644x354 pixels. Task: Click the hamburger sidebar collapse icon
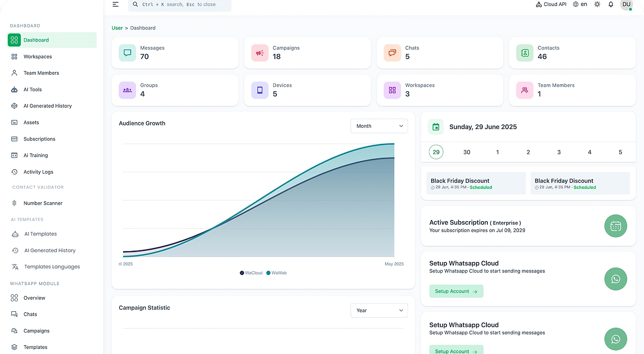pos(115,4)
